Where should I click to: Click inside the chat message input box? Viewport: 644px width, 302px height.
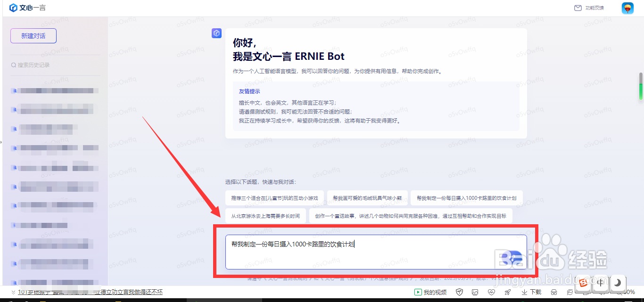376,252
